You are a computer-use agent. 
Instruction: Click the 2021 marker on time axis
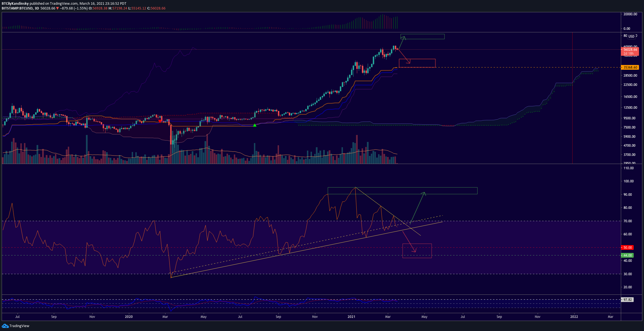click(x=351, y=317)
